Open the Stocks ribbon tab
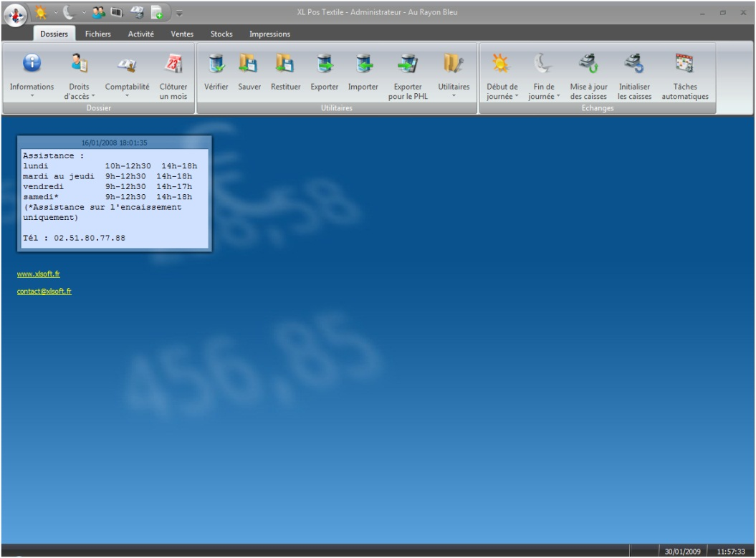 click(221, 34)
